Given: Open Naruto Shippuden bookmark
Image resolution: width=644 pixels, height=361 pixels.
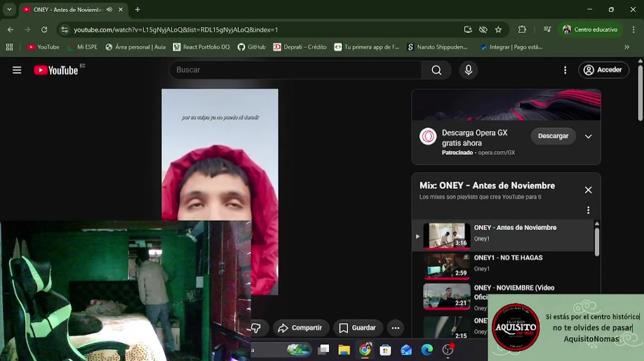Looking at the screenshot, I should (x=437, y=47).
